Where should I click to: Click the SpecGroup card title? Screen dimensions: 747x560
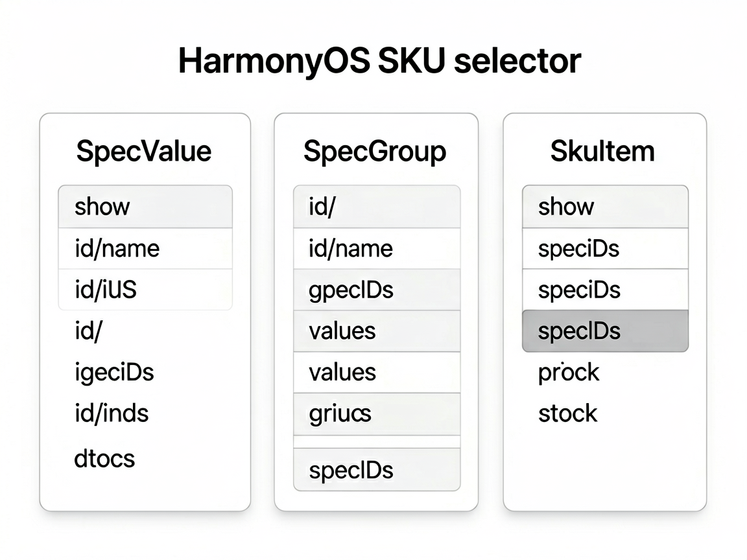point(375,152)
